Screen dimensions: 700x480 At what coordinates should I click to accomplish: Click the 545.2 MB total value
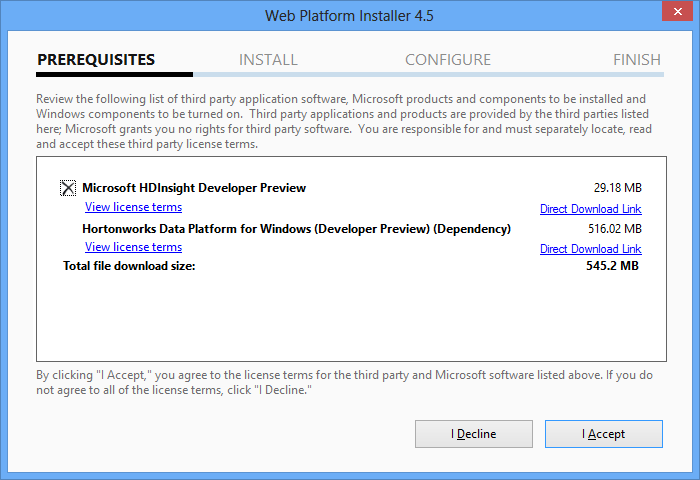[x=612, y=266]
